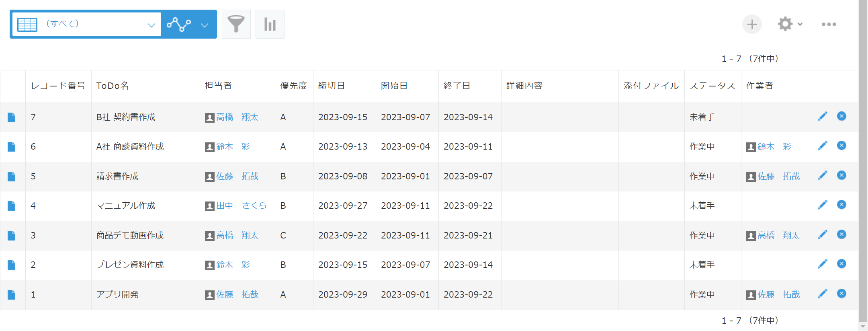Viewport: 868px width, 331px height.
Task: Expand the graph view chevron dropdown
Action: click(205, 25)
